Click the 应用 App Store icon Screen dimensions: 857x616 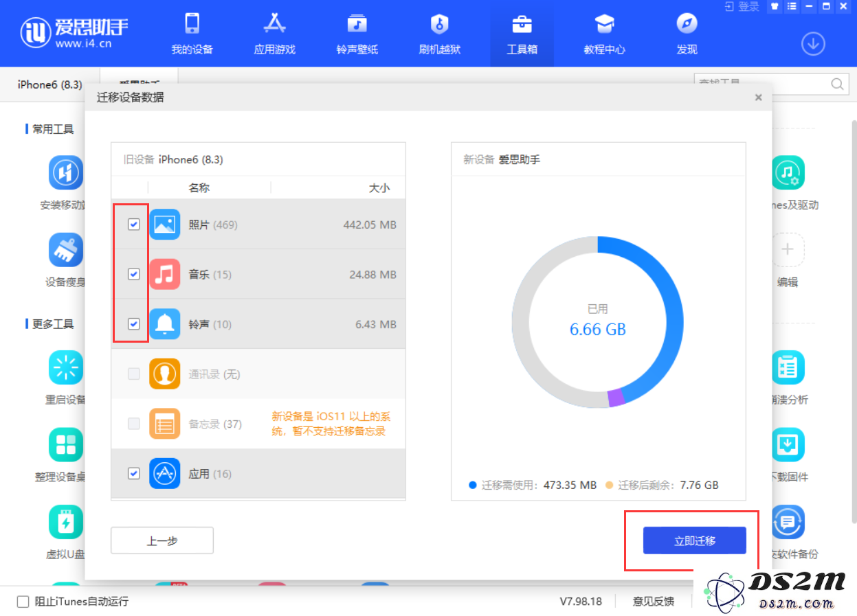click(x=165, y=474)
